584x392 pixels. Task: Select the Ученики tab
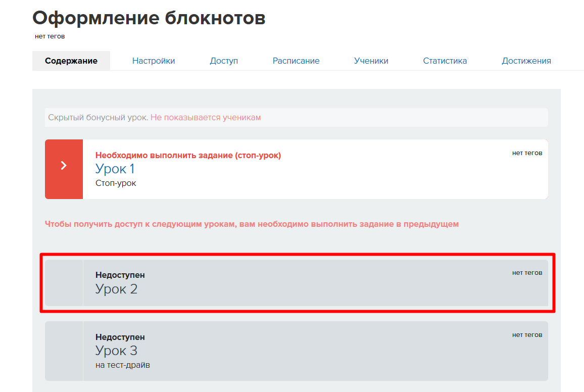click(x=371, y=61)
